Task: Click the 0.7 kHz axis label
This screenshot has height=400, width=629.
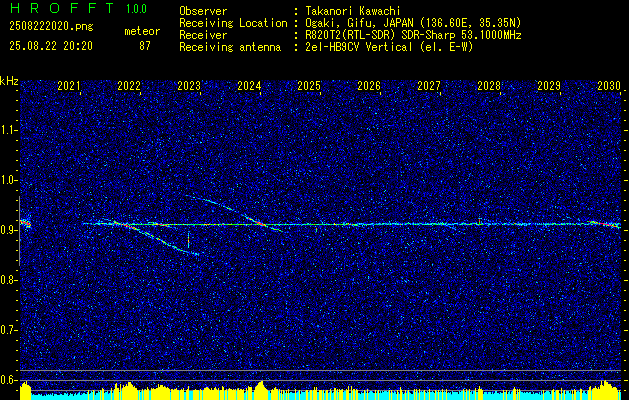Action: point(9,330)
